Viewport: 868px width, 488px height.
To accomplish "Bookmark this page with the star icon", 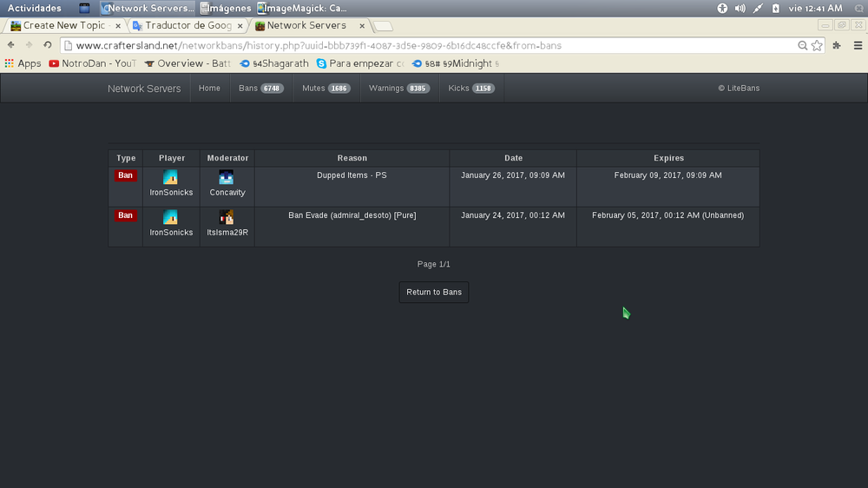I will pos(817,45).
